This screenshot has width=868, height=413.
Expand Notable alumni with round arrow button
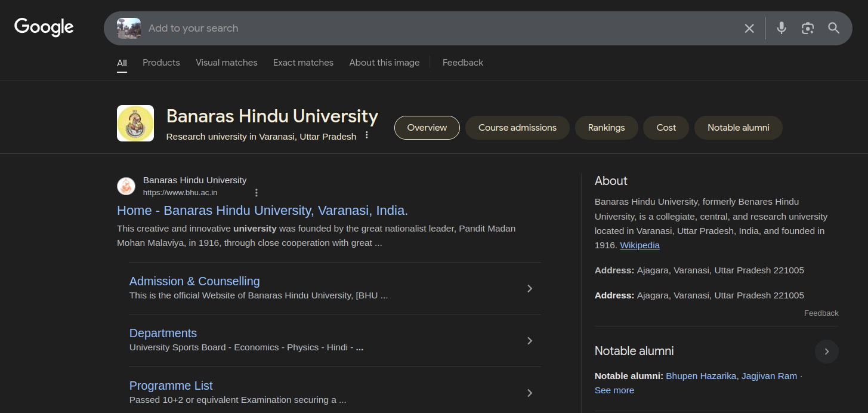tap(827, 352)
